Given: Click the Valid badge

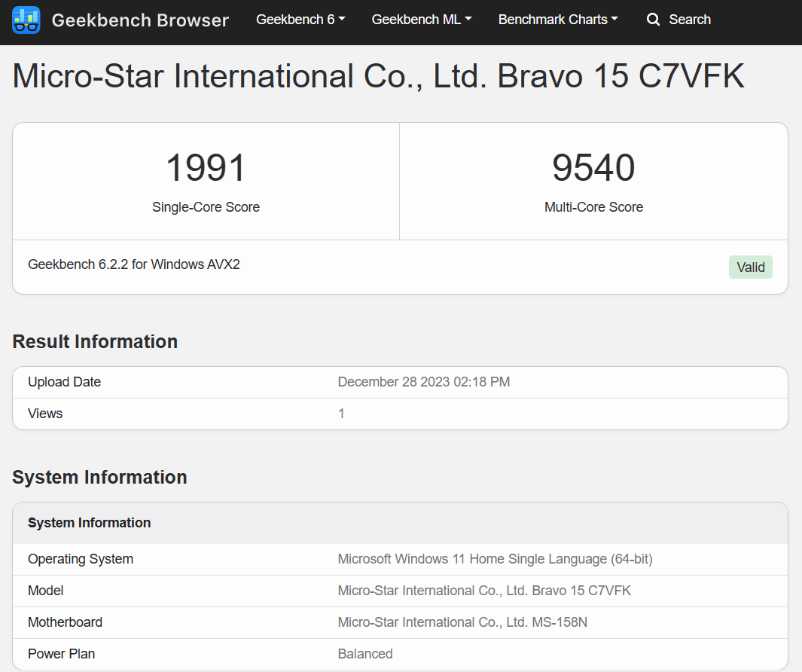Looking at the screenshot, I should [x=750, y=267].
